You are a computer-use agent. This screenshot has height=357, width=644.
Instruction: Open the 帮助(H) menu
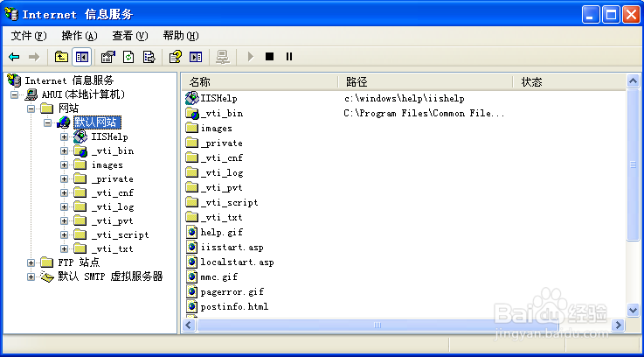click(x=181, y=36)
